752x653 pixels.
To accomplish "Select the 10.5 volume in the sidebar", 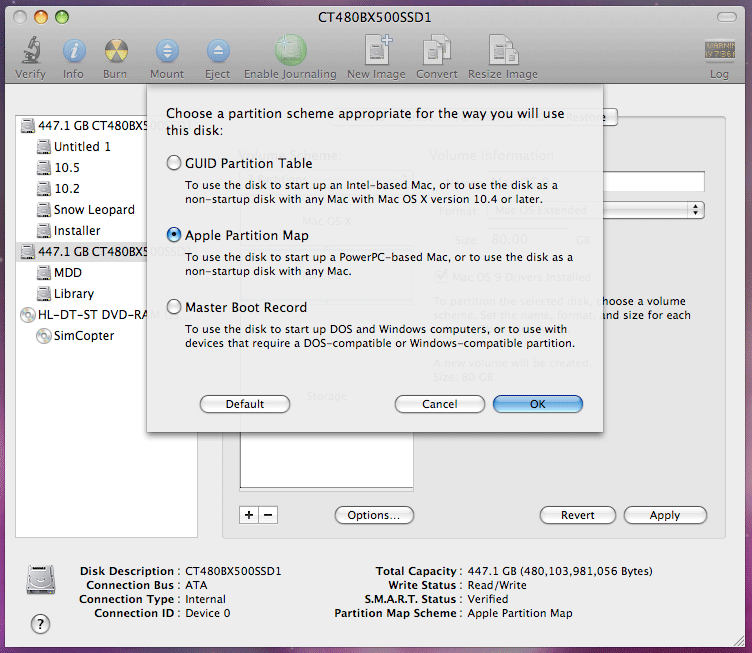I will tap(58, 168).
